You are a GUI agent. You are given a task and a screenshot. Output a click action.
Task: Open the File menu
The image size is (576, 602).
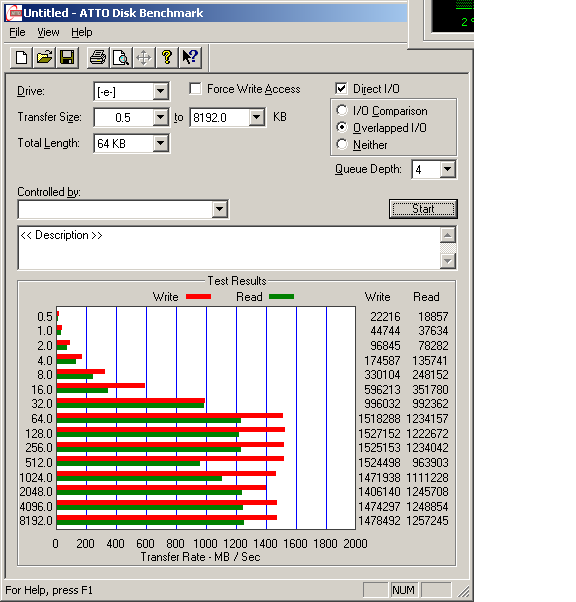point(17,32)
